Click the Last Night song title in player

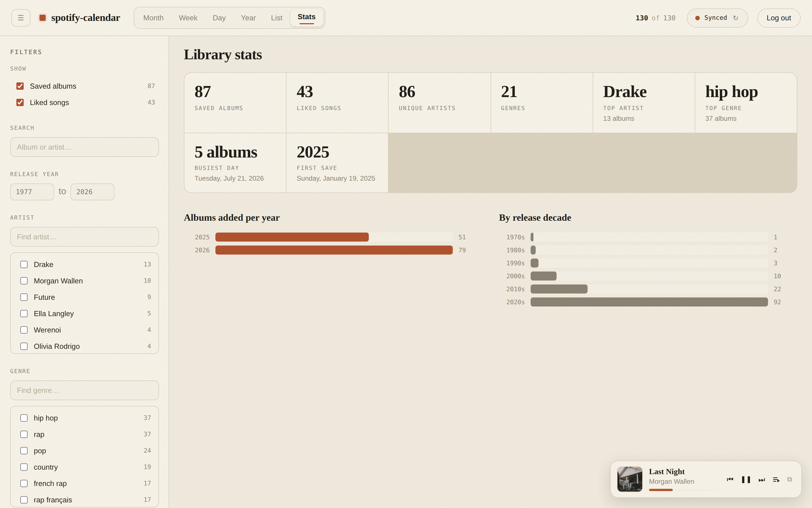pyautogui.click(x=667, y=472)
